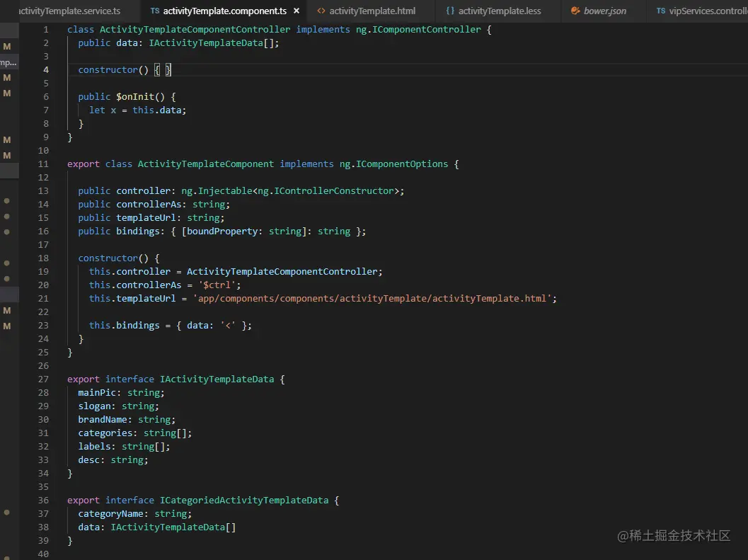The height and width of the screenshot is (560, 748).
Task: Click 'ng.IControllerConstructor' on line 13
Action: pos(326,191)
